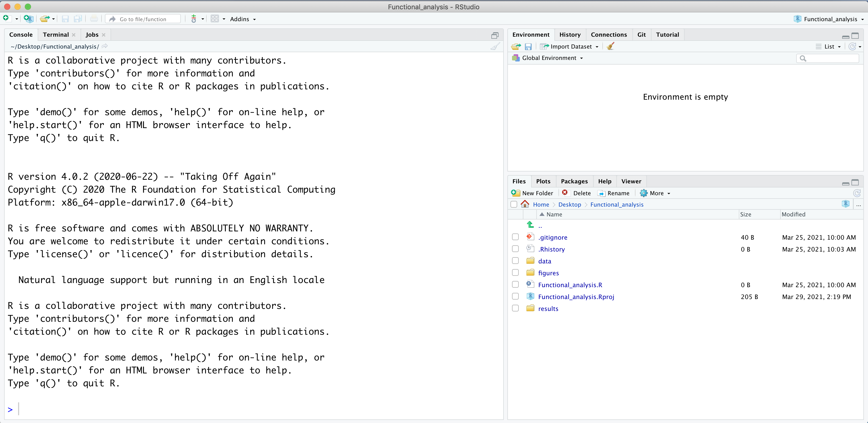Image resolution: width=868 pixels, height=423 pixels.
Task: Click the workspace panes layout icon
Action: [215, 19]
